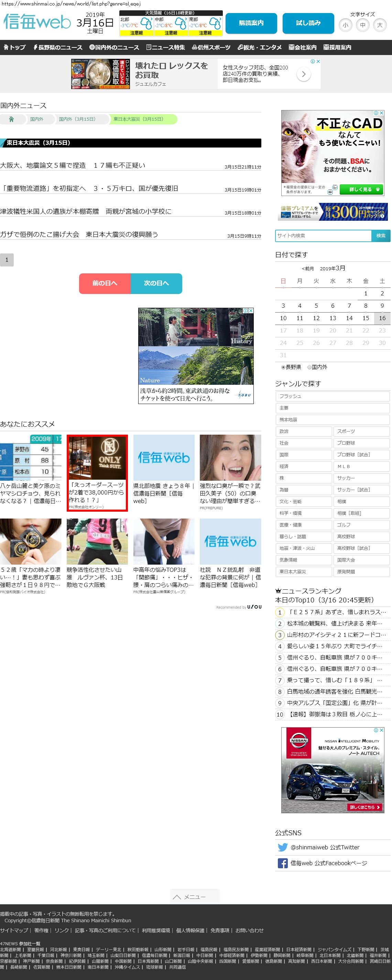Image resolution: width=392 pixels, height=980 pixels.
Task: Select small font size circle 小
Action: 345,25
